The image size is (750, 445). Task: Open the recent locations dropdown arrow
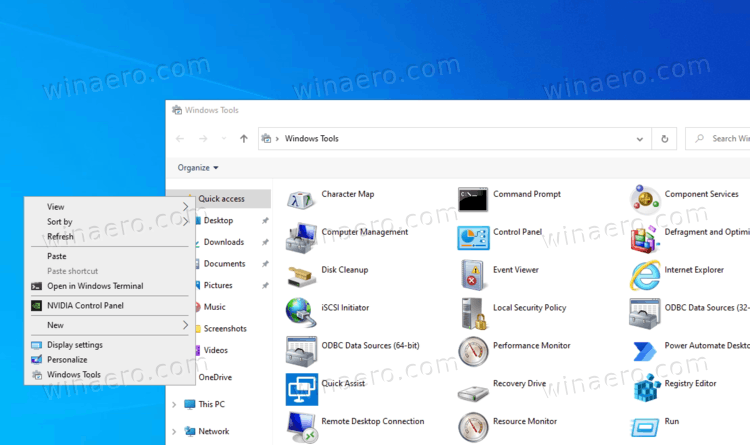coord(223,139)
